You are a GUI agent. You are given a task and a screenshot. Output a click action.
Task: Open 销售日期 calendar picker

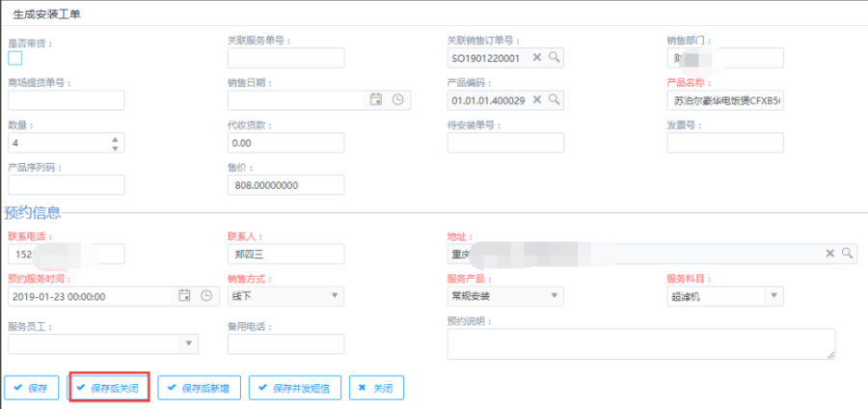376,99
